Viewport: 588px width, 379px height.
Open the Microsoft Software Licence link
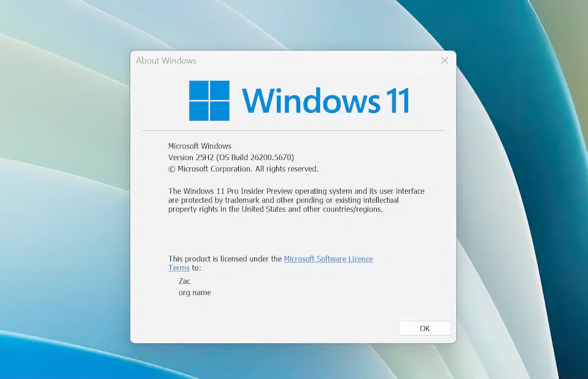328,259
